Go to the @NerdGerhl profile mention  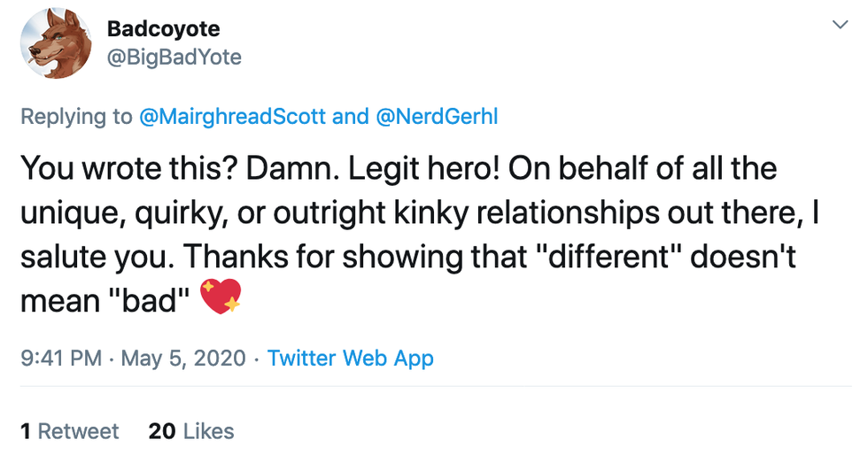pos(438,117)
